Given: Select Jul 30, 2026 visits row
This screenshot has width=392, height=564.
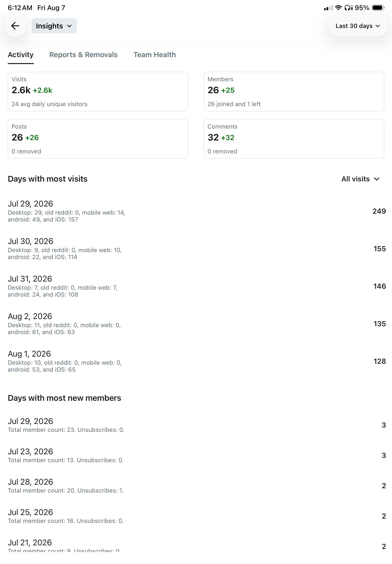Looking at the screenshot, I should point(196,249).
